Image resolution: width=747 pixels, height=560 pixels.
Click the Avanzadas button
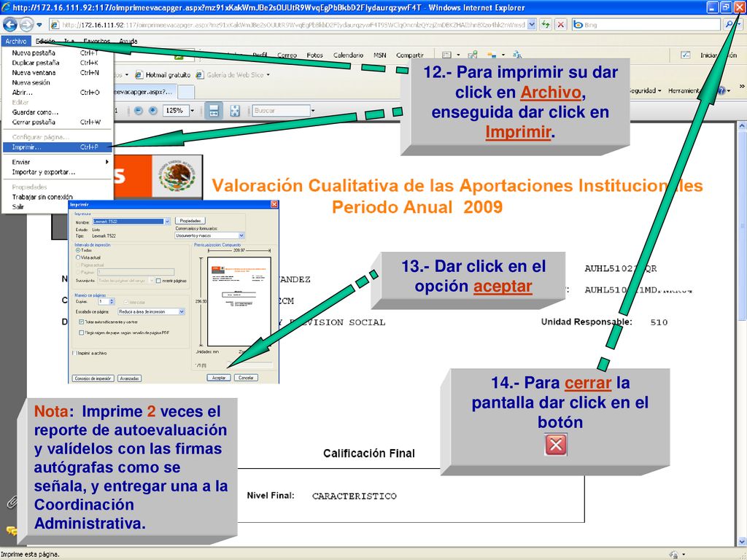coord(130,378)
